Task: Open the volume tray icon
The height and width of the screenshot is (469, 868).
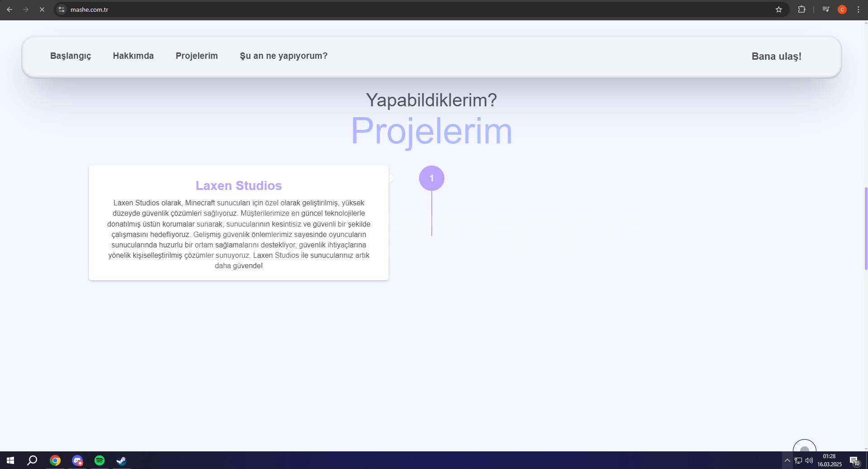Action: [809, 460]
